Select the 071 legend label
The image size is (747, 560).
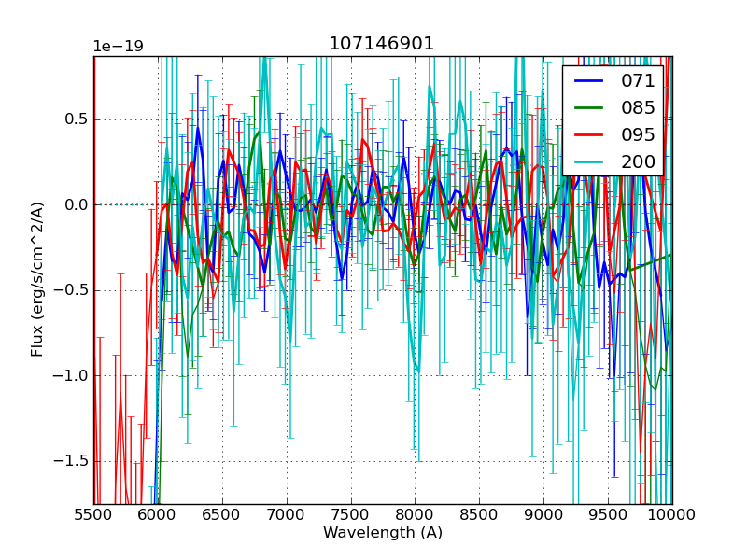click(638, 80)
